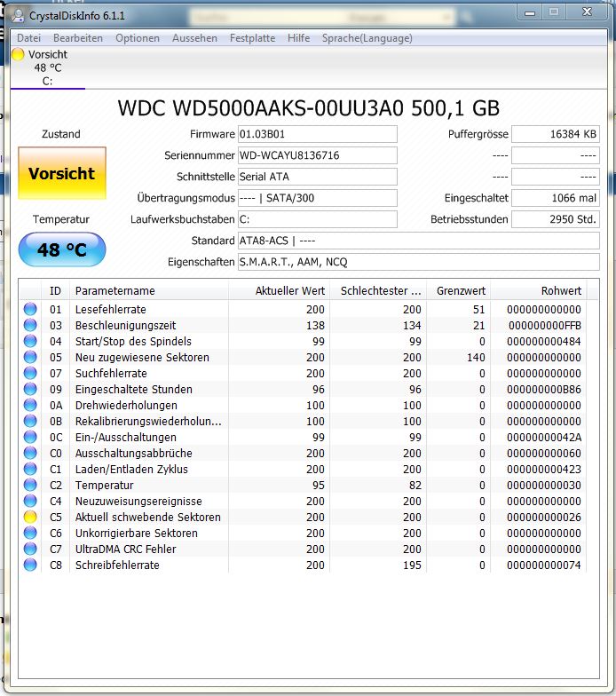Click the CrystalDiskInfo title bar app icon
Screen dimensions: 616x696
tap(18, 16)
